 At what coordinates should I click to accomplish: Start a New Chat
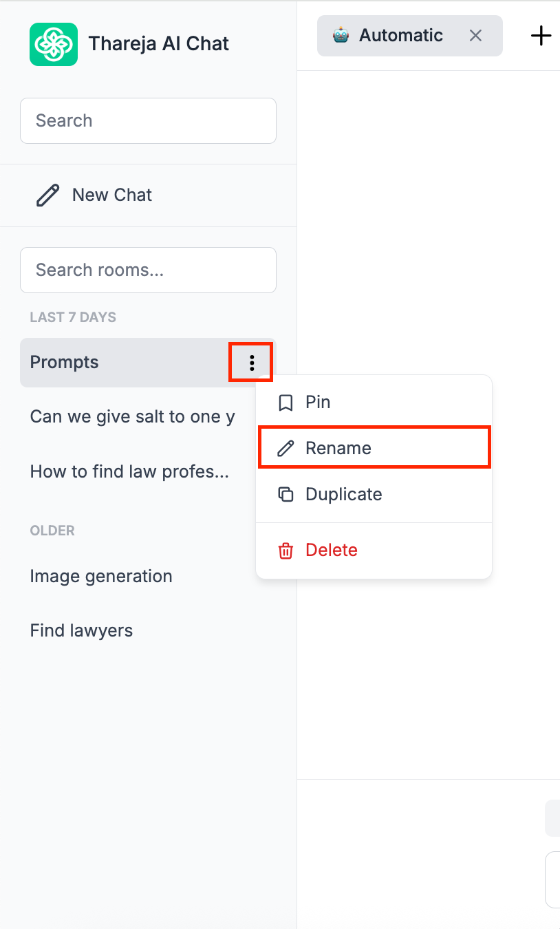tap(112, 195)
